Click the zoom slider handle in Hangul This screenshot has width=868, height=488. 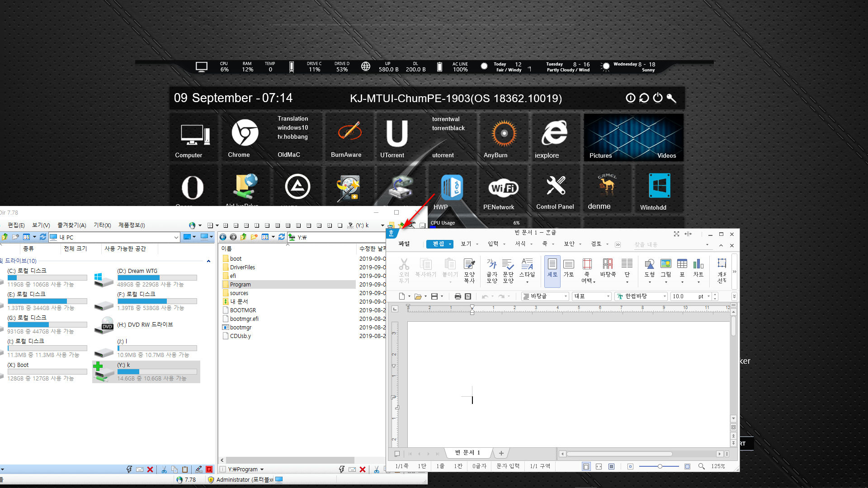click(x=660, y=466)
